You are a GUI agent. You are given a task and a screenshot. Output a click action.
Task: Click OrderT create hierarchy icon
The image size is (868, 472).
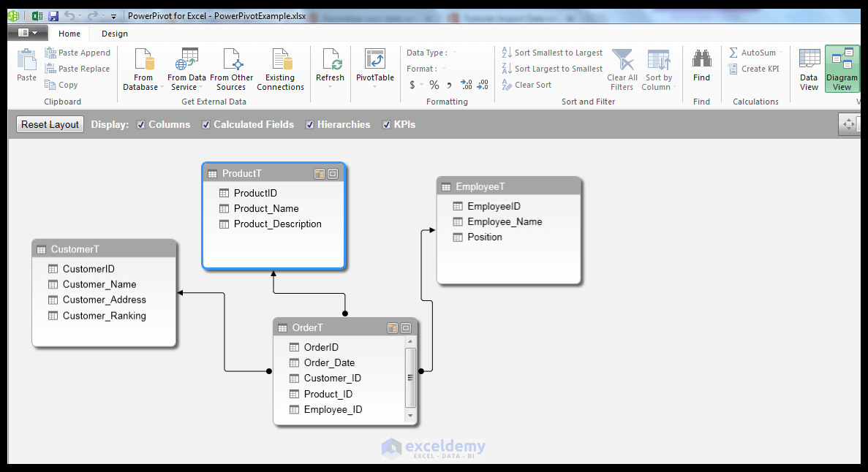pyautogui.click(x=393, y=328)
